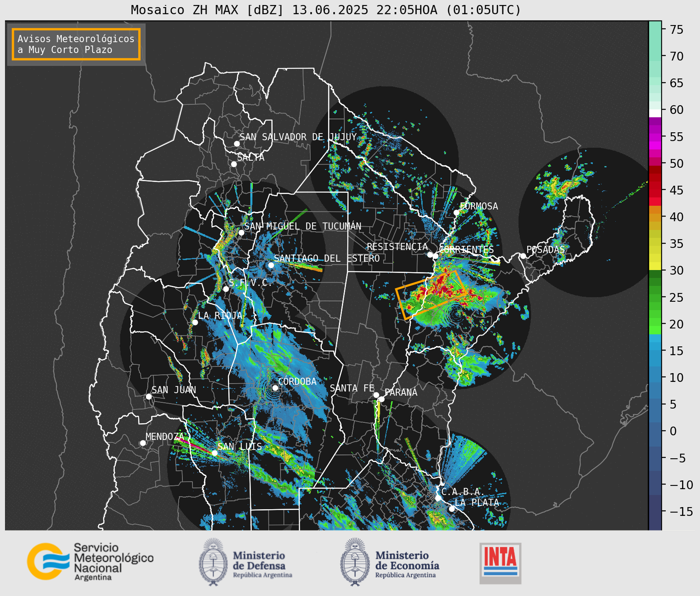The width and height of the screenshot is (700, 596).
Task: Click the S.F.V.C. marker dot
Action: click(226, 289)
